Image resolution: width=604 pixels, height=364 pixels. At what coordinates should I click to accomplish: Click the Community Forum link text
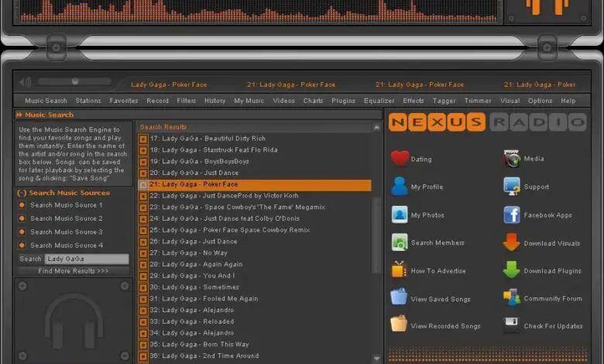tap(553, 298)
